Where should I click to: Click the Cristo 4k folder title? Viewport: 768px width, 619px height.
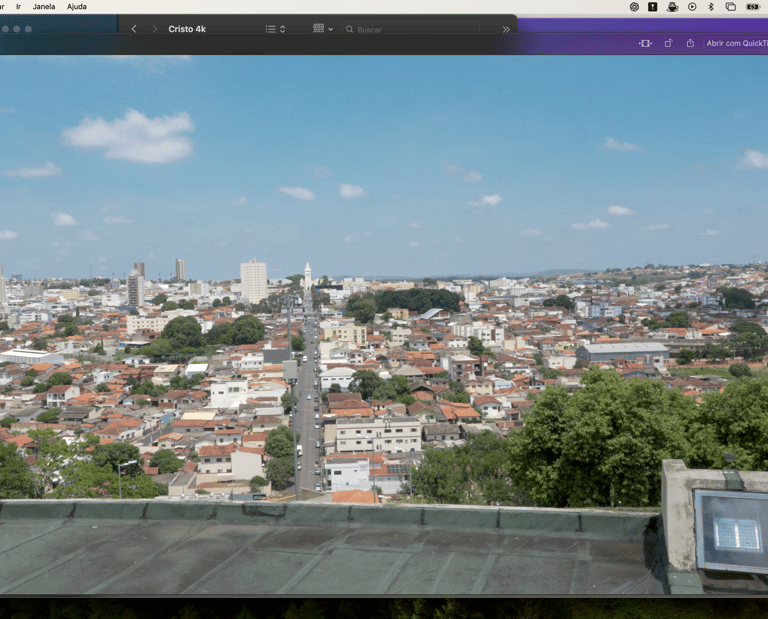(187, 29)
